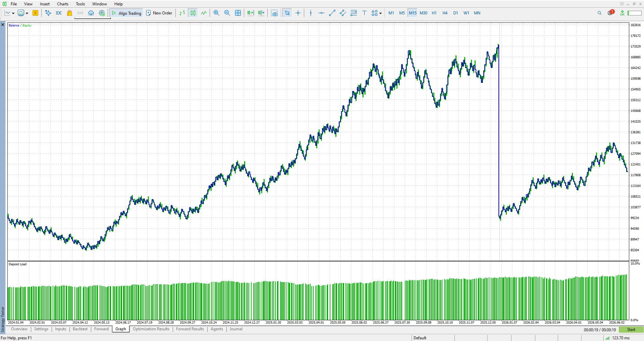The image size is (644, 341).
Task: Click the Zoom Out magnifier icon
Action: 227,13
